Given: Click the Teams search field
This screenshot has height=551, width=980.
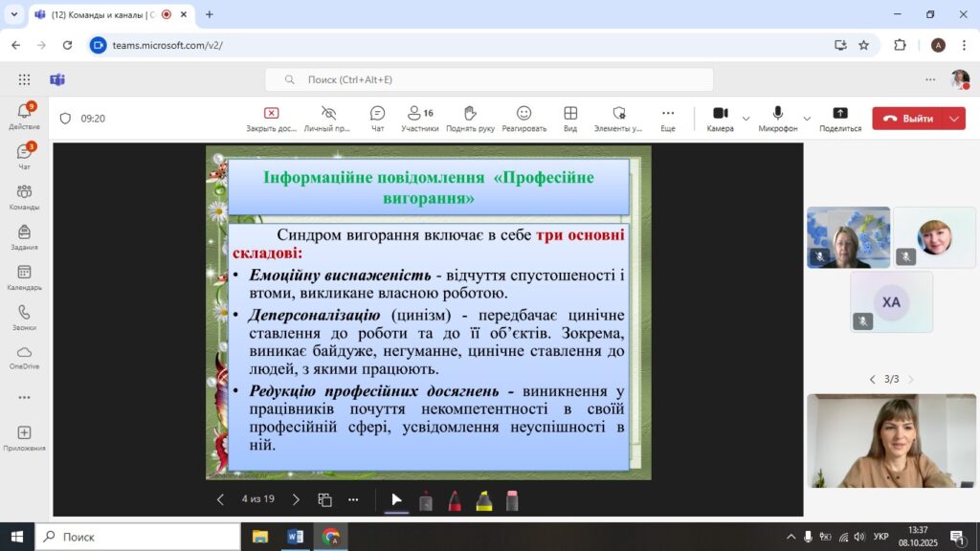Looking at the screenshot, I should (488, 79).
